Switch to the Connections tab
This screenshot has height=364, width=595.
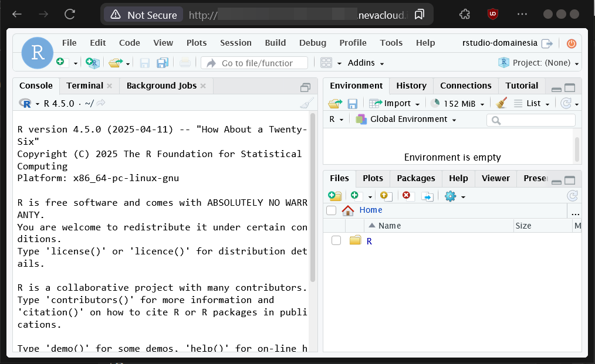(465, 86)
